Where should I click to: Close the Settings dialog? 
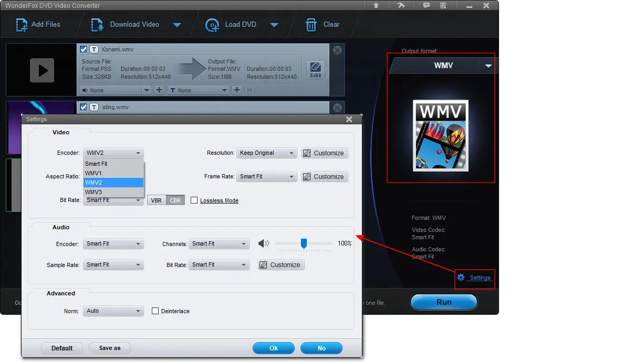[x=349, y=120]
